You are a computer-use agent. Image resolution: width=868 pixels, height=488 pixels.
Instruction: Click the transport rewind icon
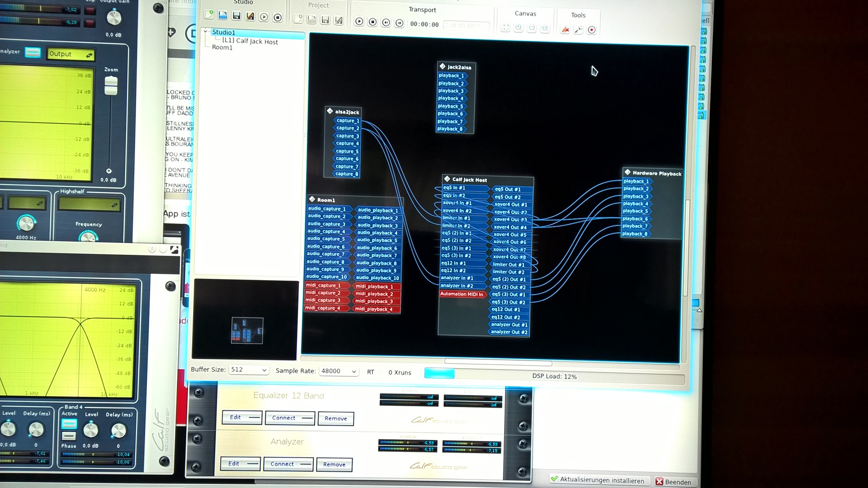click(x=386, y=22)
